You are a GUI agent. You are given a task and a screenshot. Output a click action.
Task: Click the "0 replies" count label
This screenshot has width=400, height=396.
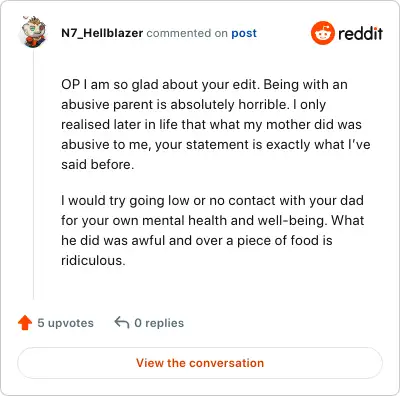click(159, 323)
